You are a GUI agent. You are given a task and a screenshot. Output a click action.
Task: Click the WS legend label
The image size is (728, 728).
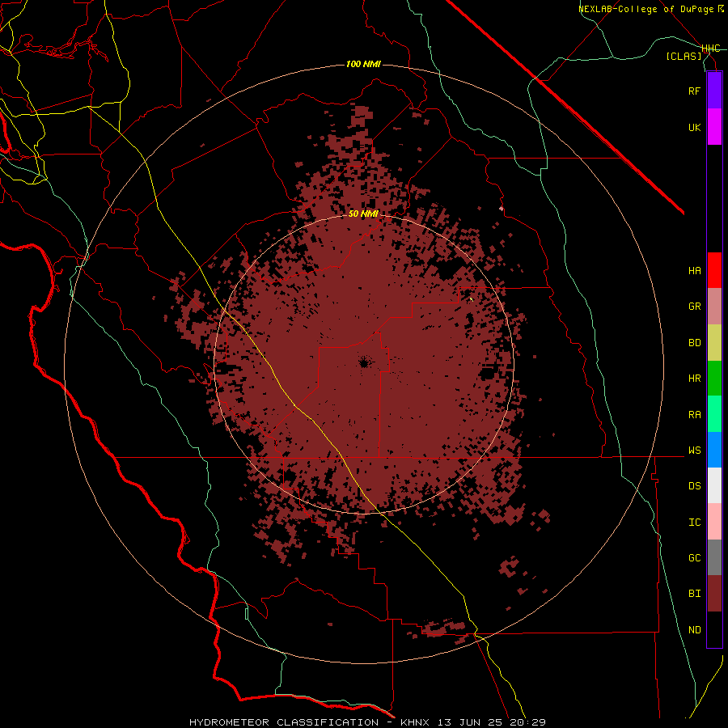point(694,451)
